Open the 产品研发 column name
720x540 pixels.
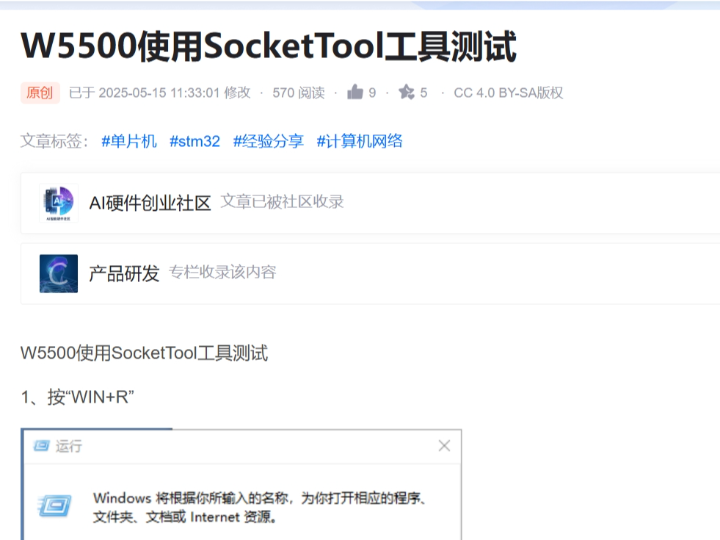click(x=124, y=273)
